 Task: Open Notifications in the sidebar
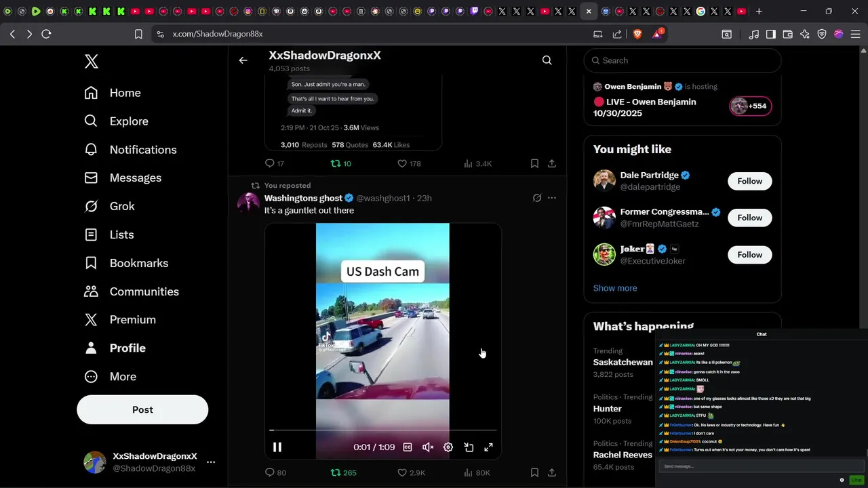pos(130,150)
